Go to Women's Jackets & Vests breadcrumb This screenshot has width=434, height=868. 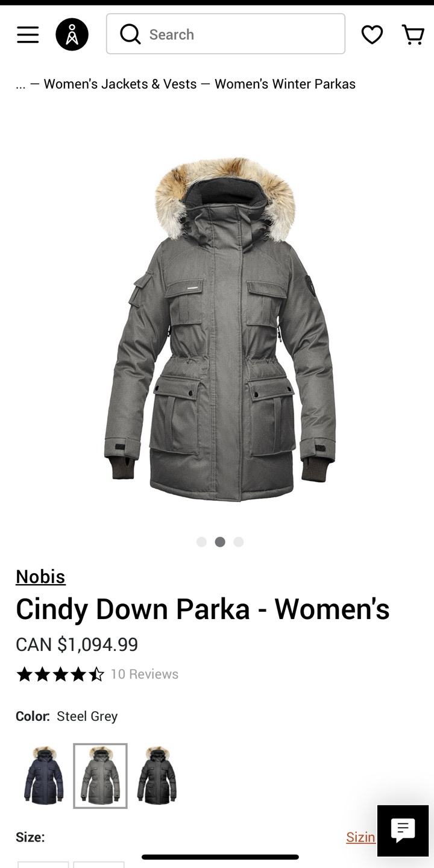point(120,84)
